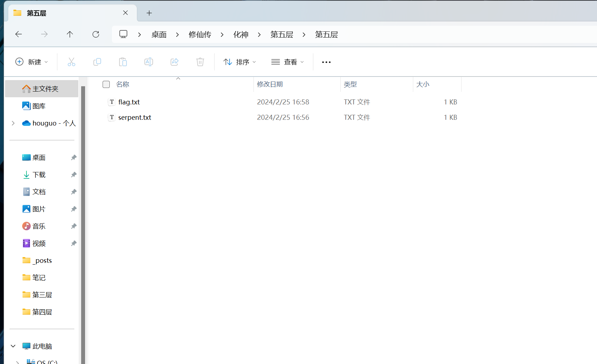597x364 pixels.
Task: Open 音乐 in quick access
Action: point(39,226)
